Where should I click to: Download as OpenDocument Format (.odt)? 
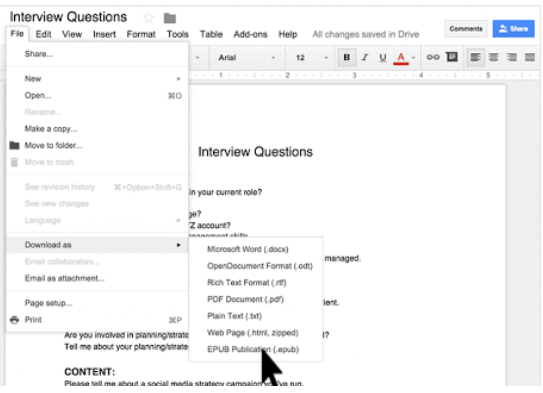point(256,266)
